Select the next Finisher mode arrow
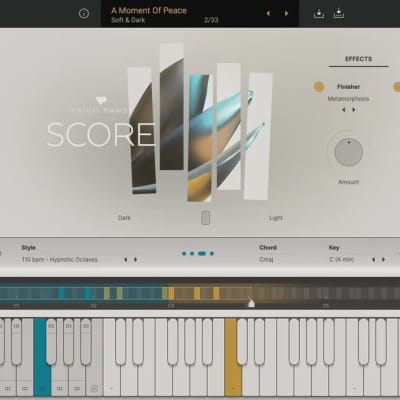Screen dimensions: 400x400 coord(354,110)
